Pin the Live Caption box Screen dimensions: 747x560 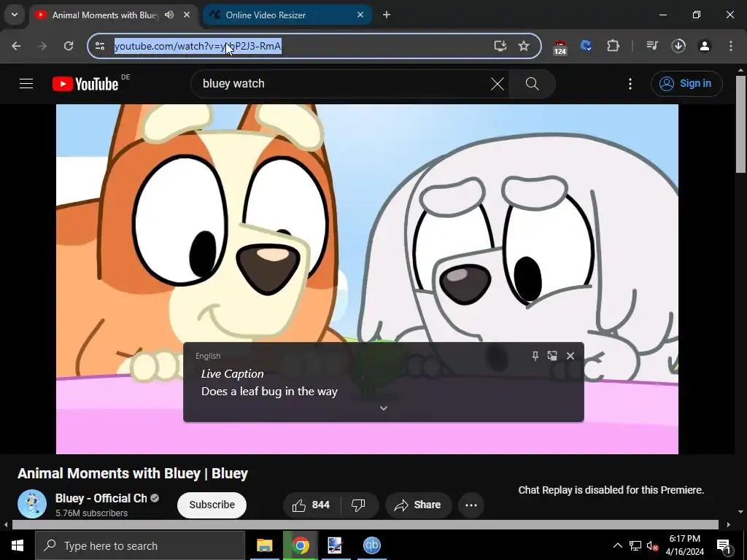pos(535,356)
